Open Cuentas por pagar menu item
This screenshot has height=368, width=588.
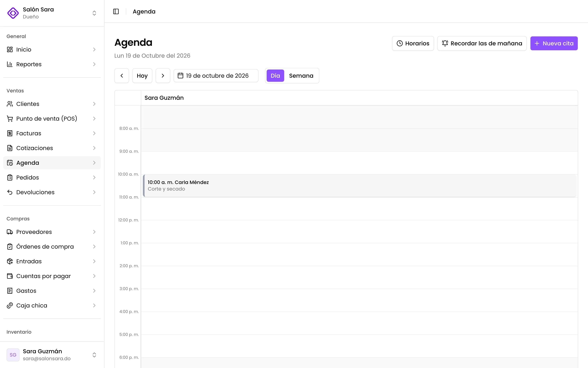point(52,276)
